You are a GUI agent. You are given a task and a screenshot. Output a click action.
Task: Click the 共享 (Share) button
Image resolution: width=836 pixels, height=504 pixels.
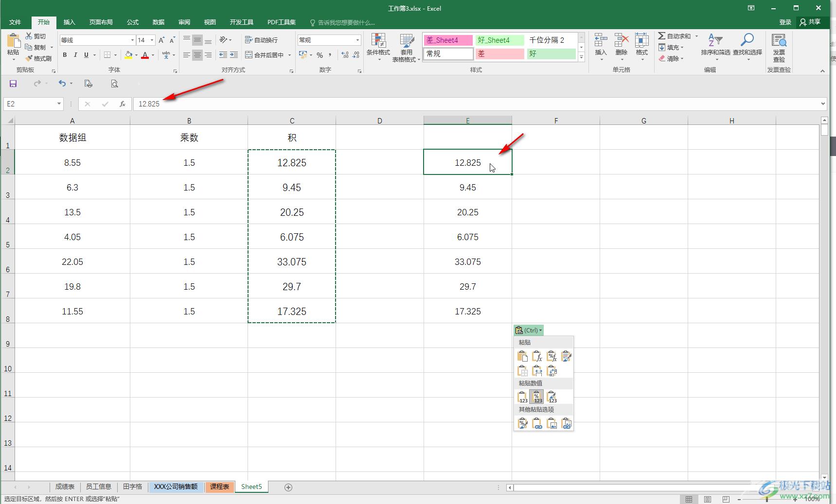(810, 22)
